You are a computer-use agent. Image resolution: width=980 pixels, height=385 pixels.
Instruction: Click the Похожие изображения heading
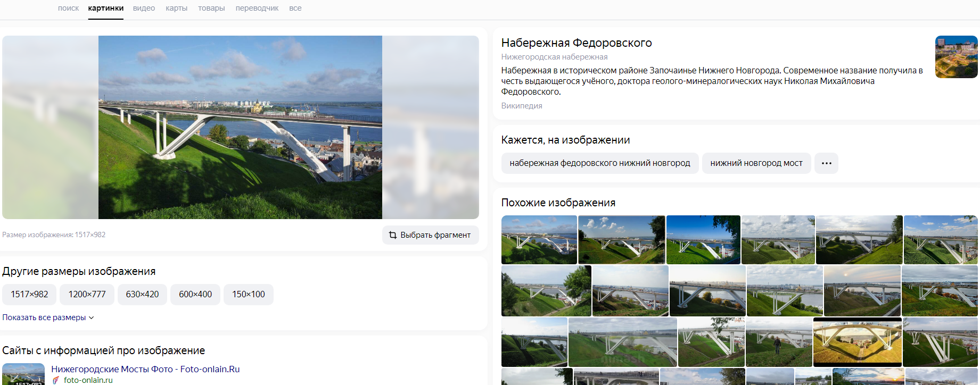(558, 203)
